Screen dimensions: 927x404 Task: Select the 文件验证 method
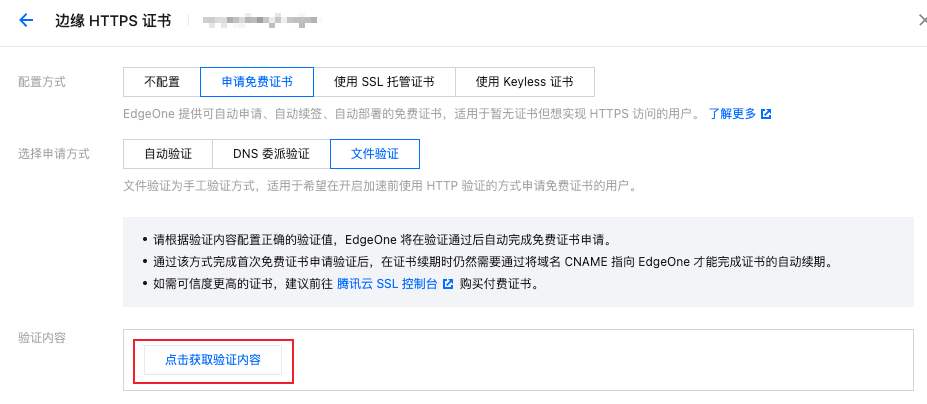pyautogui.click(x=375, y=154)
